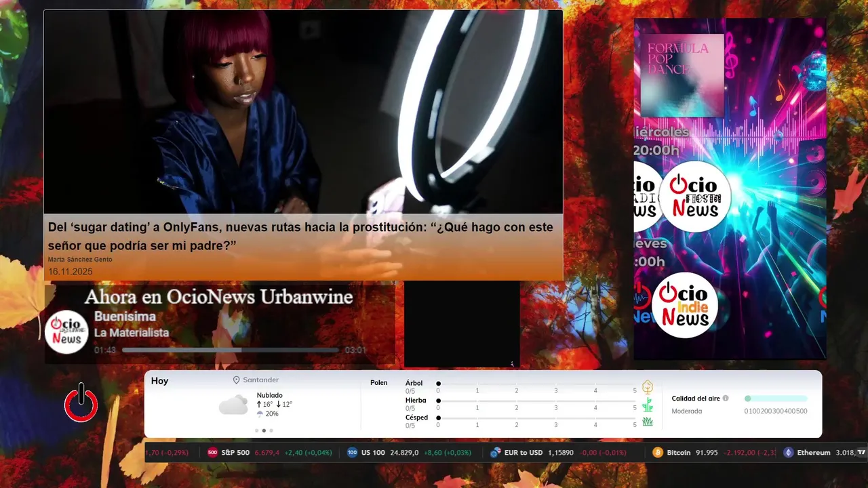868x488 pixels.
Task: Select the first weather carousel dot
Action: [256, 430]
